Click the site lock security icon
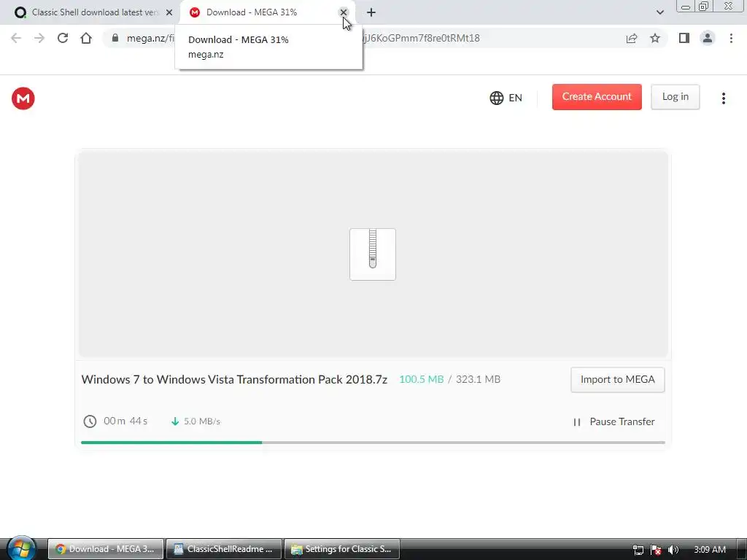This screenshot has width=747, height=560. coord(115,38)
